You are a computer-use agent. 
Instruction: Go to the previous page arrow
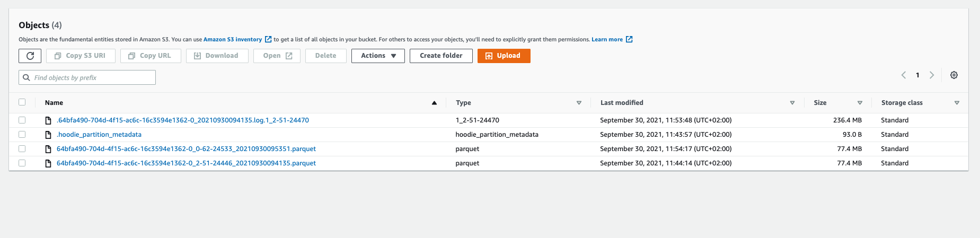[904, 75]
